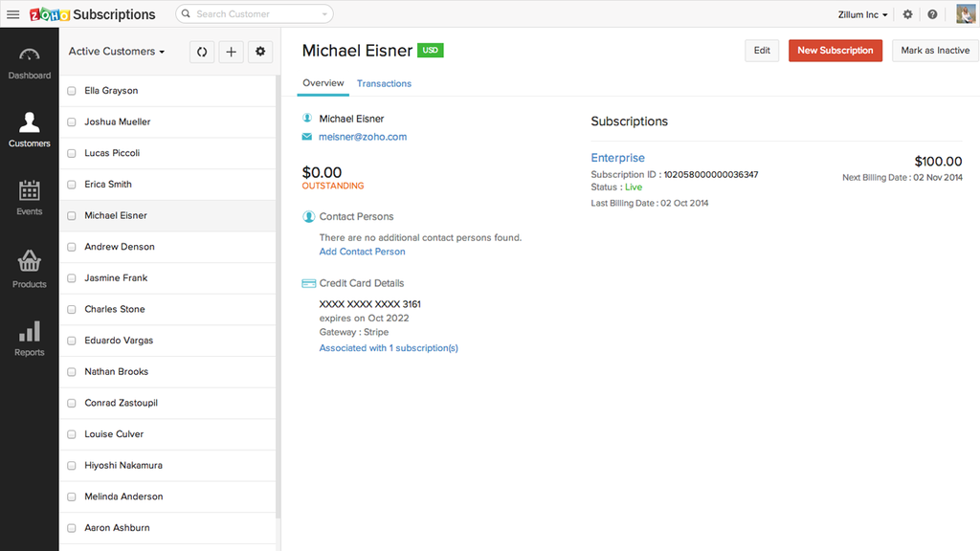Refresh the customer list
The image size is (980, 551).
201,51
